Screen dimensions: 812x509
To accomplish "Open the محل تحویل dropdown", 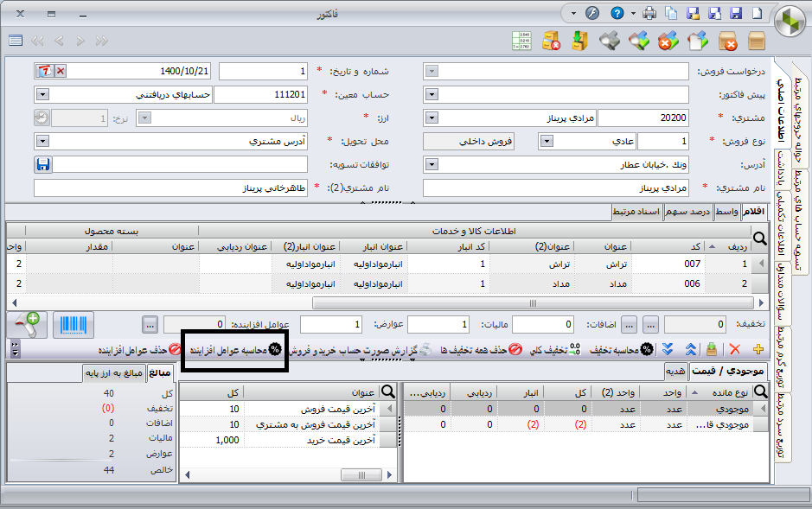I will [42, 141].
